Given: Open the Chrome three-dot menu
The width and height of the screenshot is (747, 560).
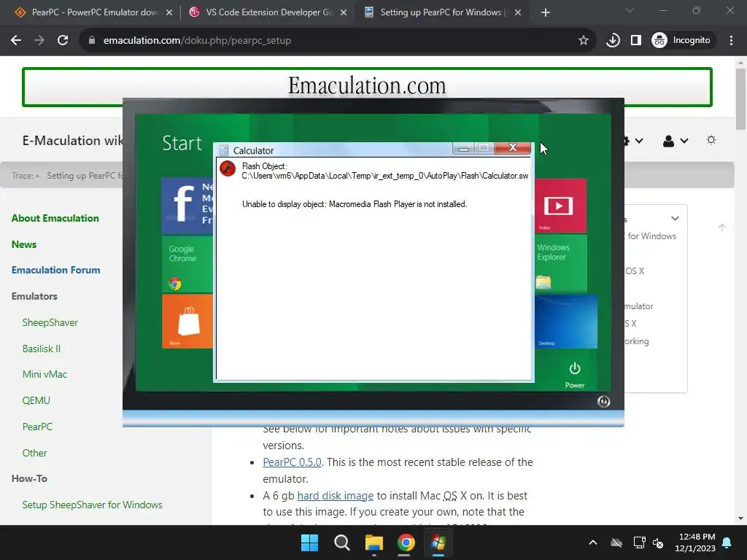Looking at the screenshot, I should [x=731, y=41].
